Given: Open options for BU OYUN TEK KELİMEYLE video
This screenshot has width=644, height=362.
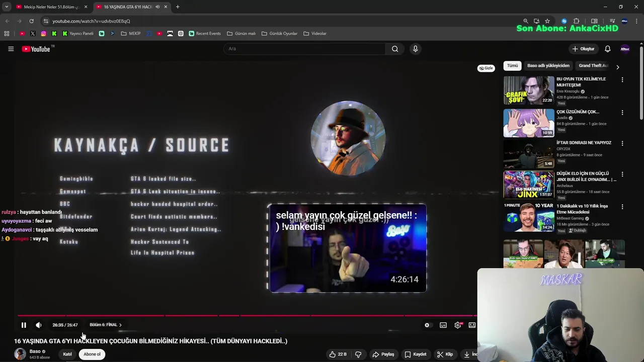Looking at the screenshot, I should point(622,80).
